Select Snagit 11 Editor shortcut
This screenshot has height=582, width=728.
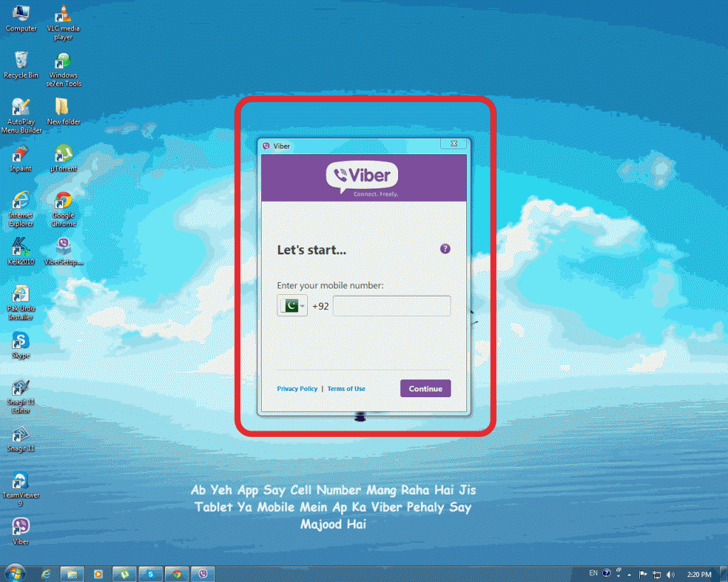click(x=21, y=397)
